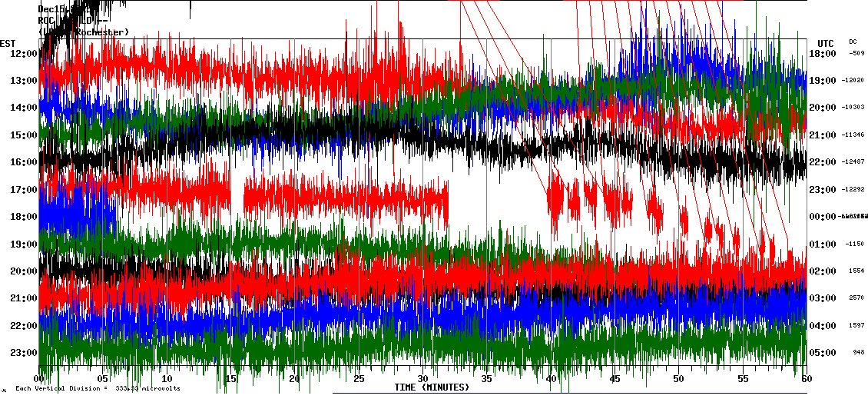
Task: Click the DC column header
Action: (853, 42)
